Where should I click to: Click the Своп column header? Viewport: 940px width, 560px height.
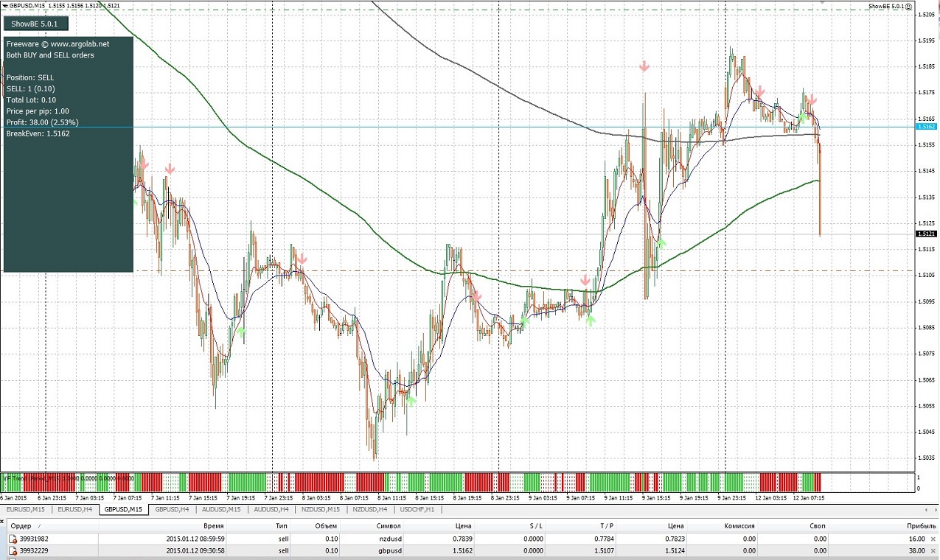tap(817, 526)
